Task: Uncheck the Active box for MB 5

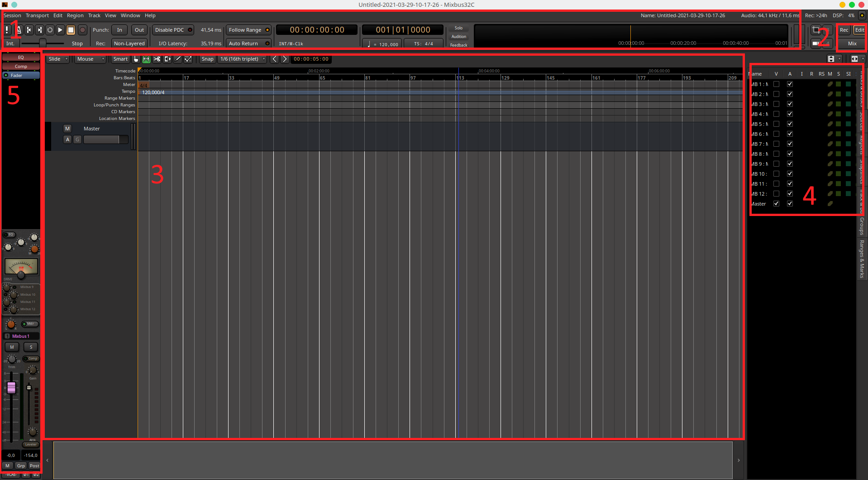Action: [x=790, y=124]
